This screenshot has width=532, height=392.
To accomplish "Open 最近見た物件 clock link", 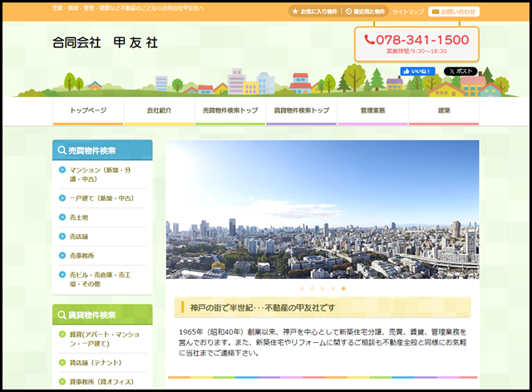I will pos(366,12).
